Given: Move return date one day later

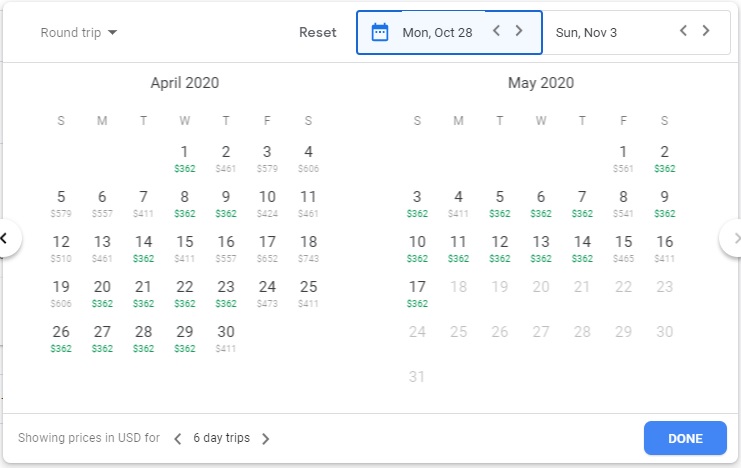Looking at the screenshot, I should coord(706,31).
